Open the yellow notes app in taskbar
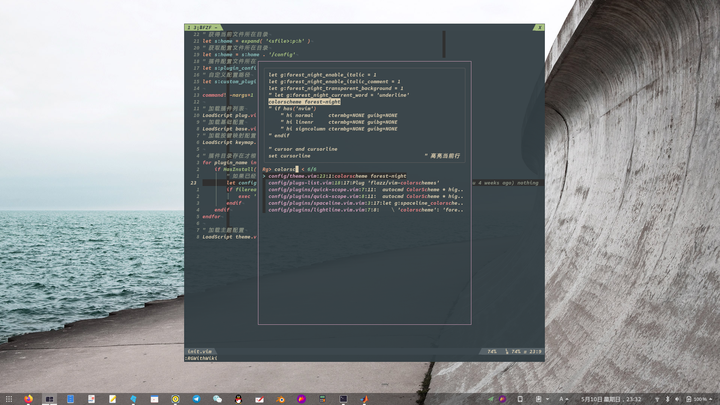Viewport: 720px width, 405px height. (x=112, y=399)
